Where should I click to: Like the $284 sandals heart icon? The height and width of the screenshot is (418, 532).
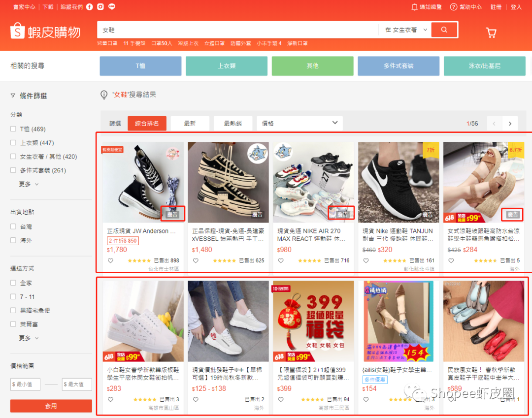[x=451, y=261]
